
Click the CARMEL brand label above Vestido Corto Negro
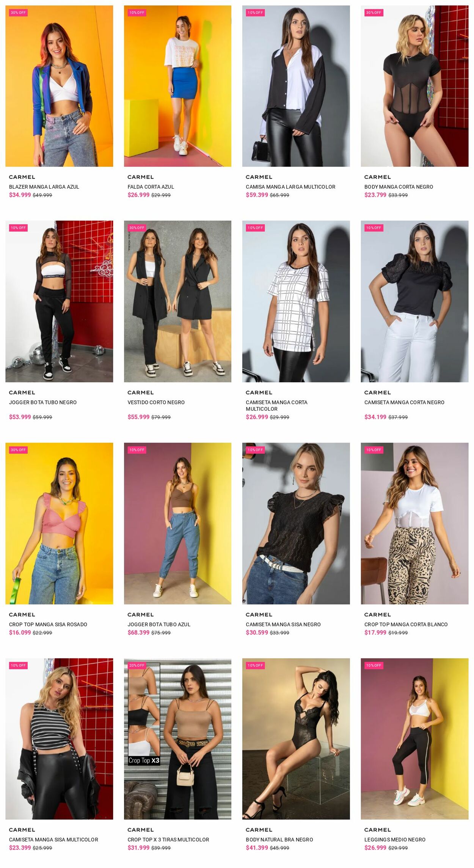coord(140,392)
